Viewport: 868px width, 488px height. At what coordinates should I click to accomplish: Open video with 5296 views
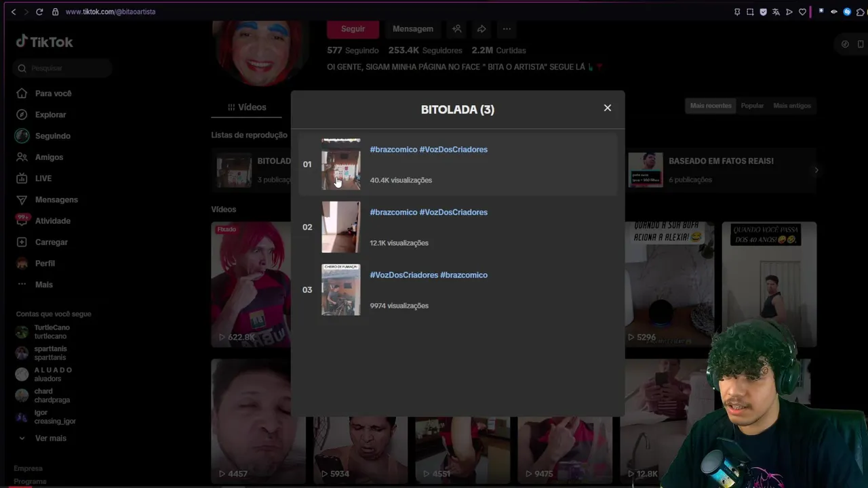[669, 285]
